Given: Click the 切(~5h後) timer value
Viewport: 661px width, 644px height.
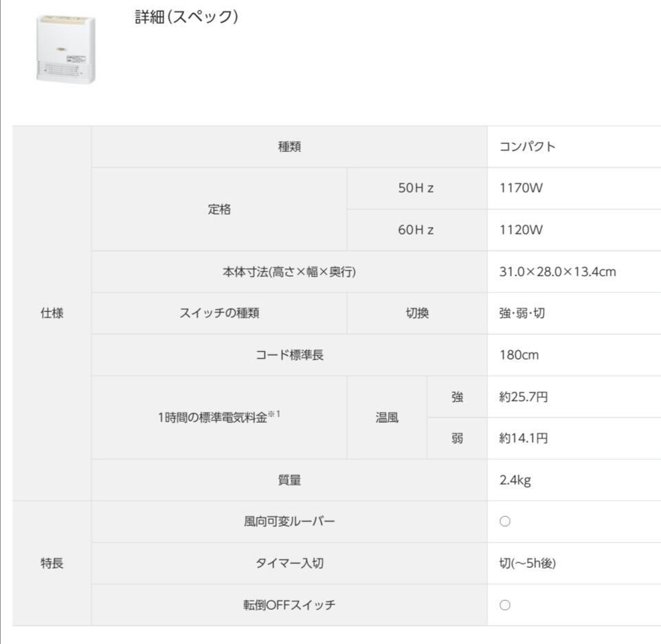Looking at the screenshot, I should click(528, 564).
